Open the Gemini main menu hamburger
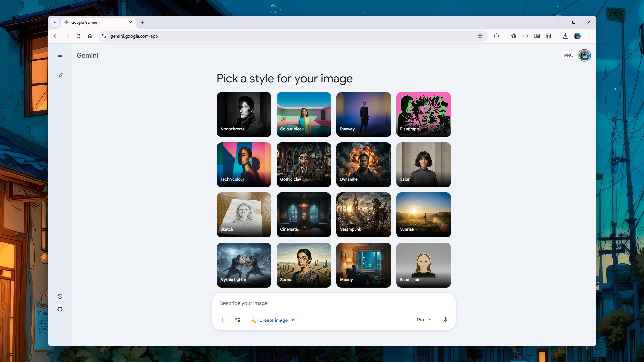644x362 pixels. [x=60, y=55]
